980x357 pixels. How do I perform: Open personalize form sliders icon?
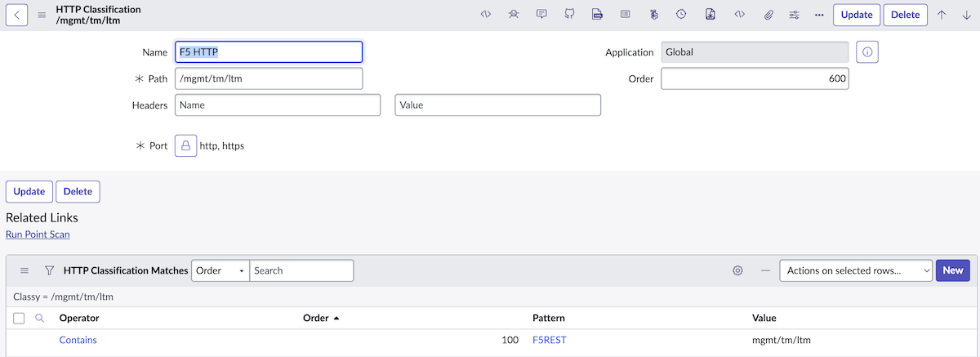[795, 15]
